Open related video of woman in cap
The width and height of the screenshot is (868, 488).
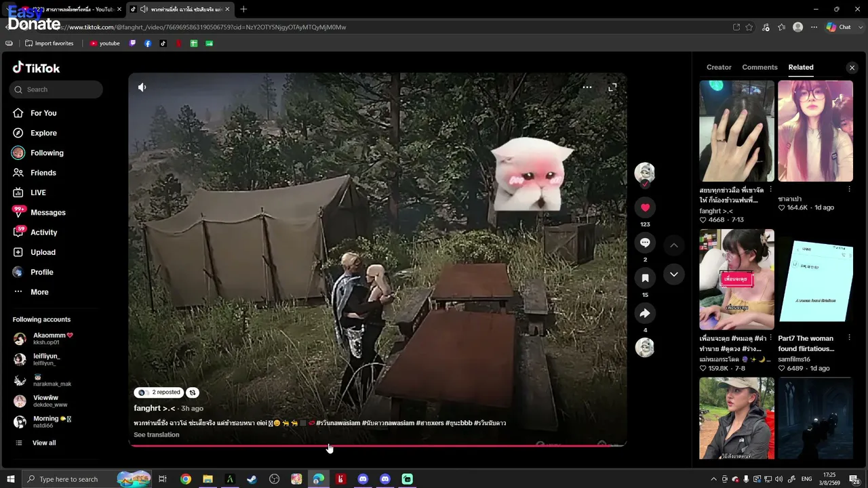point(736,418)
